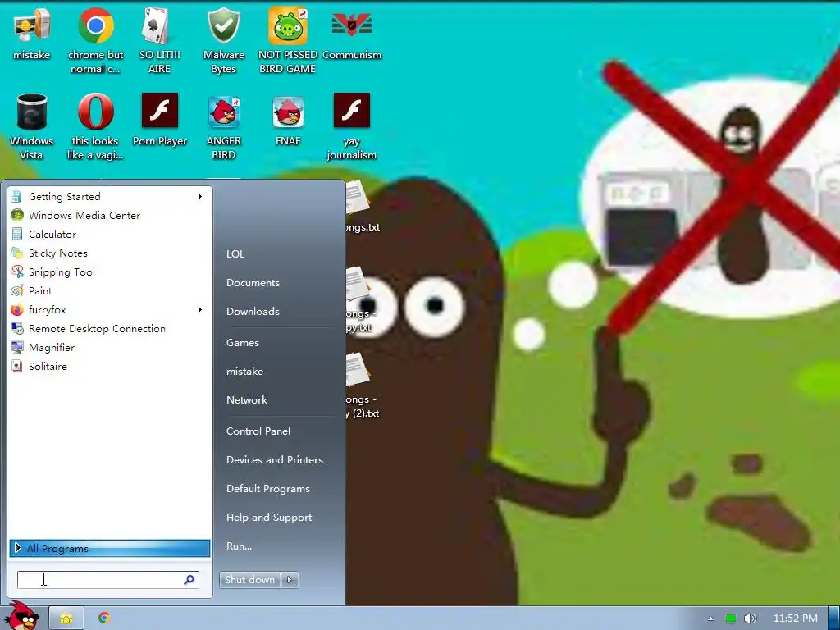840x630 pixels.
Task: Expand the Getting Started submenu arrow
Action: [x=200, y=197]
